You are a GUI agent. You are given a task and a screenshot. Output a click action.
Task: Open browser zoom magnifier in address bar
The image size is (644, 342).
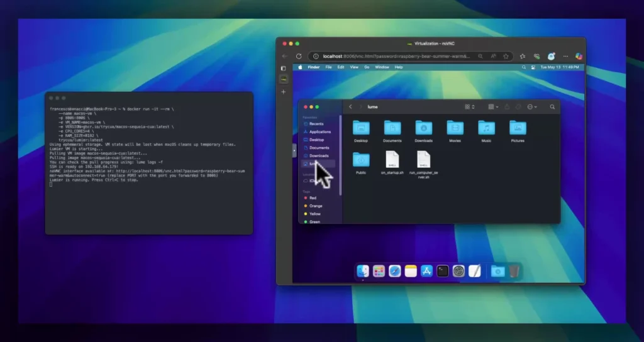(x=480, y=56)
